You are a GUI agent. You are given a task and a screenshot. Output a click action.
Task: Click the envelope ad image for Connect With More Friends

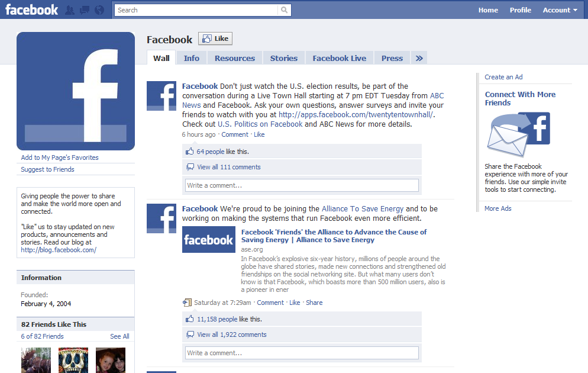[519, 134]
